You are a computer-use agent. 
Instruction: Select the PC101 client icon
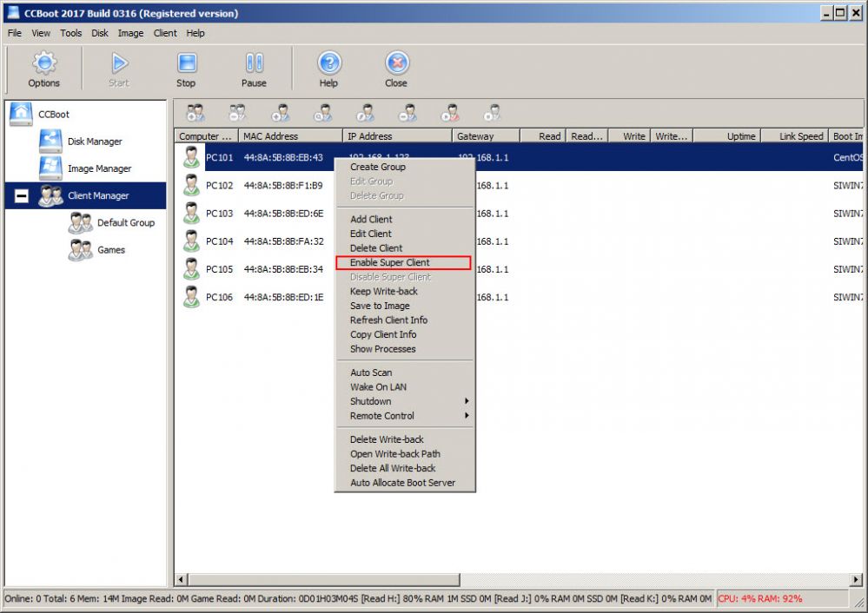click(x=191, y=157)
